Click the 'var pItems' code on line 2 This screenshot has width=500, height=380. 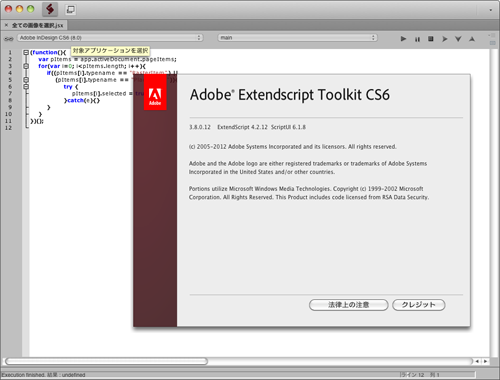point(55,59)
